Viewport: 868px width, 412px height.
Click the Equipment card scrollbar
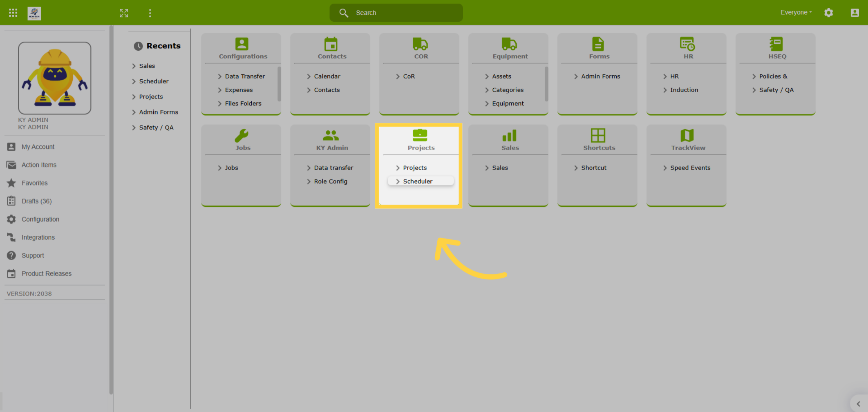546,84
